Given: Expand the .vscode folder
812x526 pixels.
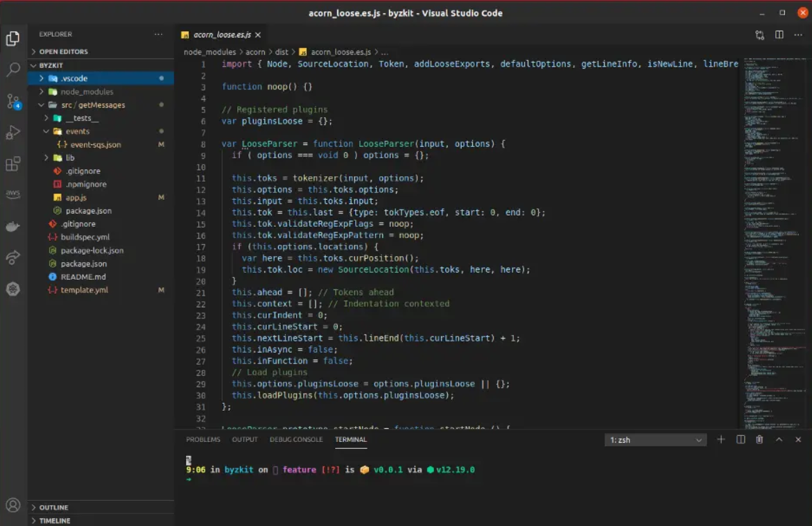Looking at the screenshot, I should click(x=101, y=78).
